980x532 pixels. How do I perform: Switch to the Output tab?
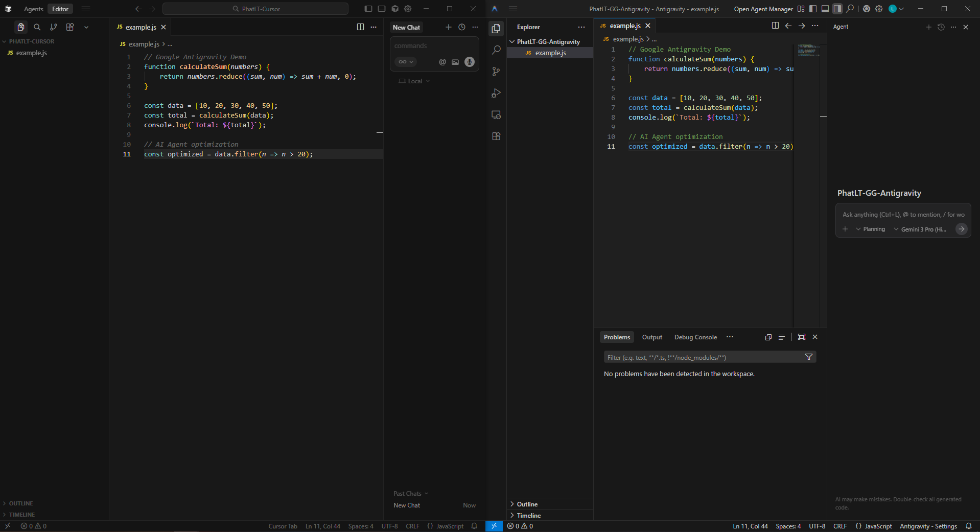pyautogui.click(x=651, y=337)
